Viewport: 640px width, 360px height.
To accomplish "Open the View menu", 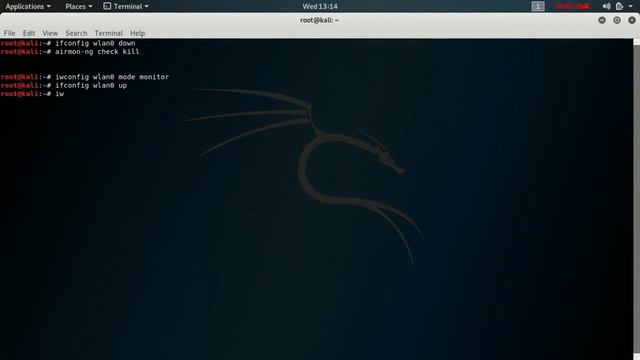I will (x=50, y=33).
